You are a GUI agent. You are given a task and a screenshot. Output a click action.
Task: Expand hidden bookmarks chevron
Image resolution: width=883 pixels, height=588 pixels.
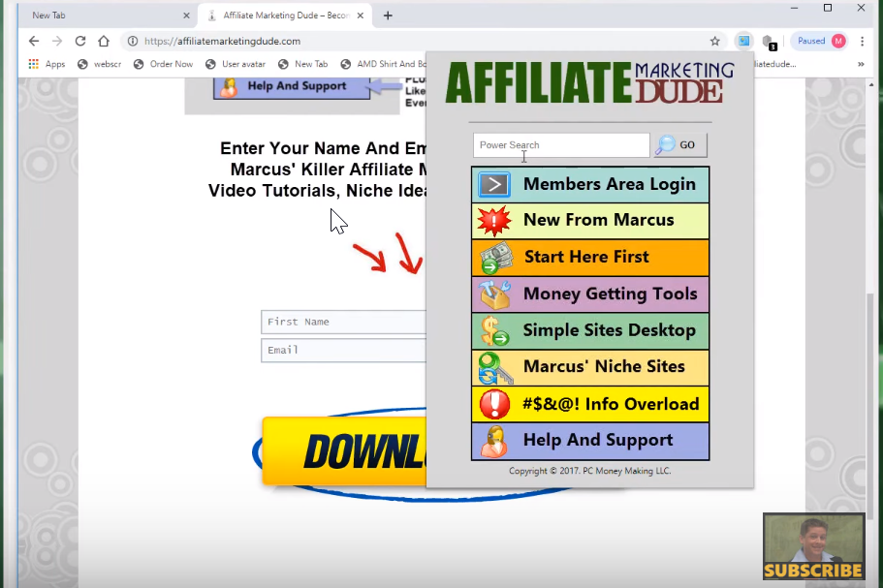coord(861,64)
